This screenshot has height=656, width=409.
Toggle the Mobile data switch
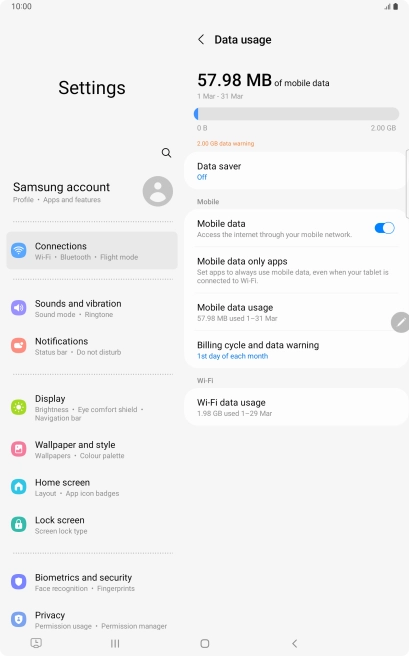[384, 228]
